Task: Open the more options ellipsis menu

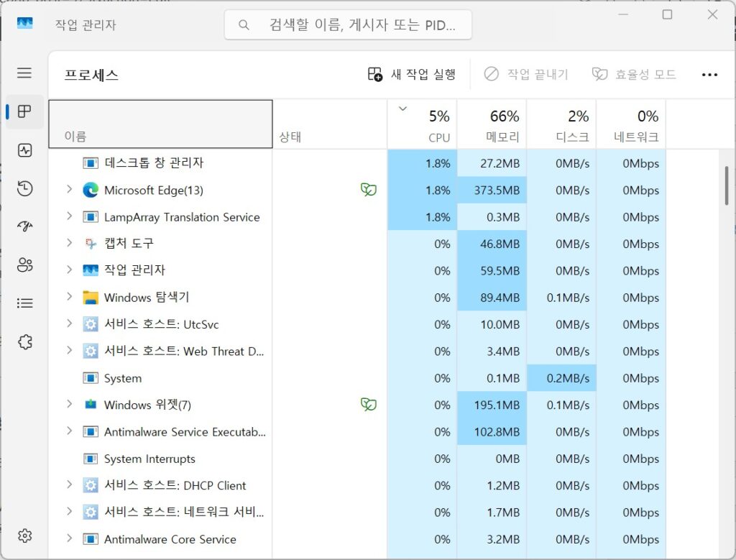Action: [x=710, y=74]
